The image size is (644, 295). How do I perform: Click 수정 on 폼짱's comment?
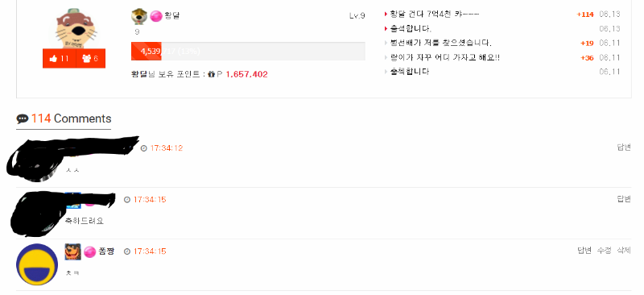[605, 251]
